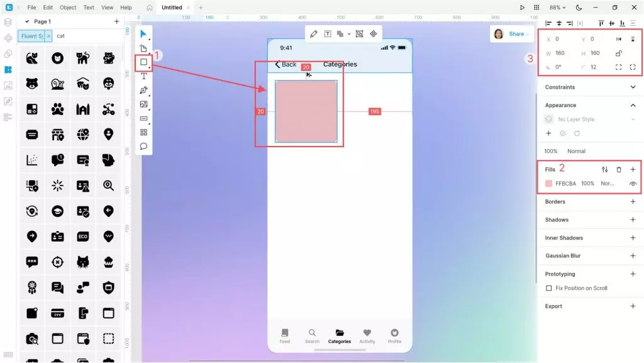Open the Object menu
644x363 pixels.
68,8
